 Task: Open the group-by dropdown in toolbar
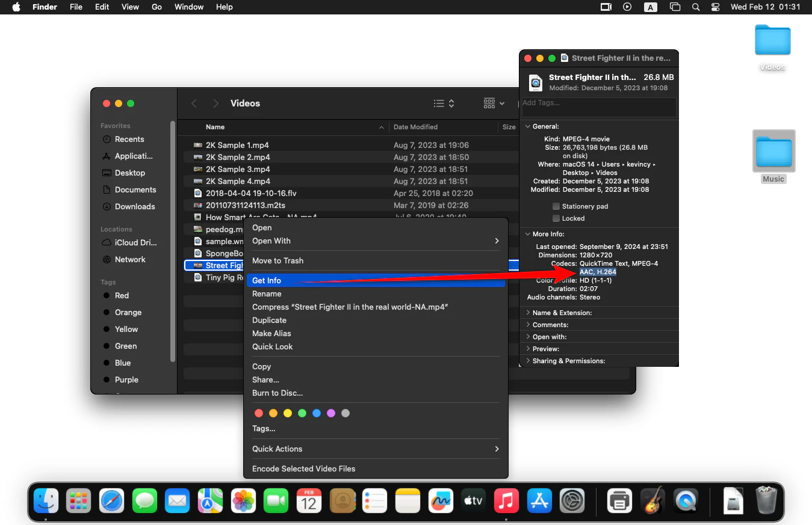[x=494, y=103]
